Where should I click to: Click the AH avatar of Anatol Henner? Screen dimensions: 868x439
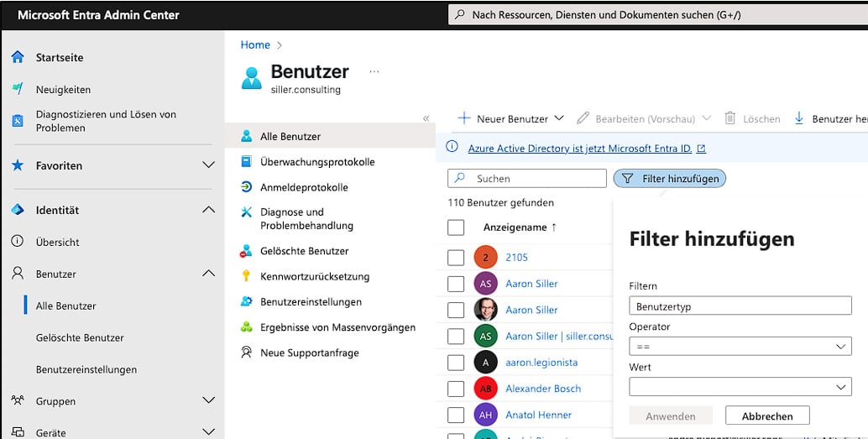click(x=485, y=415)
